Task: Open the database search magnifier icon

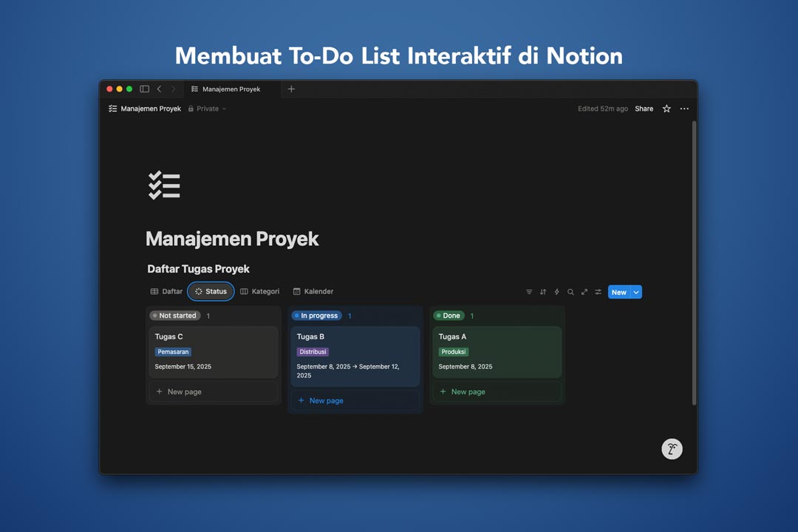Action: coord(570,292)
